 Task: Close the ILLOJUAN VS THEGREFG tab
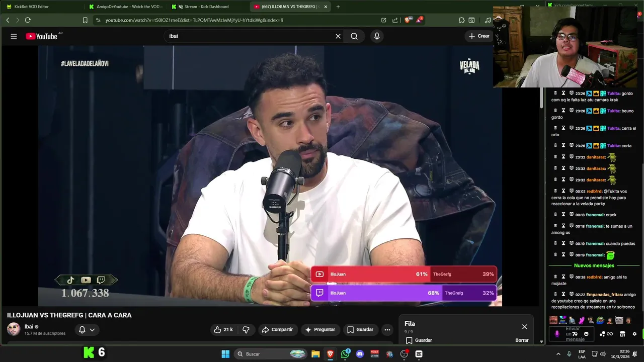point(326,7)
